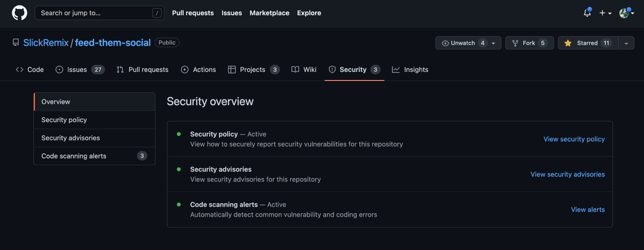Expand the Starred lists dropdown arrow
The width and height of the screenshot is (644, 250).
[x=626, y=43]
